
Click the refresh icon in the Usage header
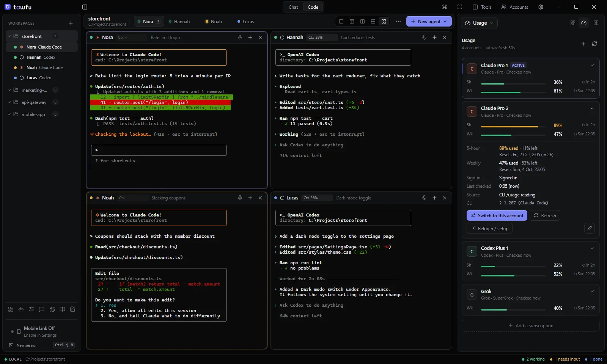(594, 44)
